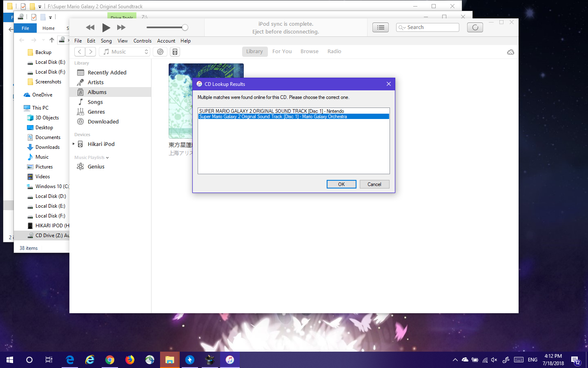Image resolution: width=588 pixels, height=368 pixels.
Task: Close the CD Lookup Results dialog
Action: click(389, 84)
